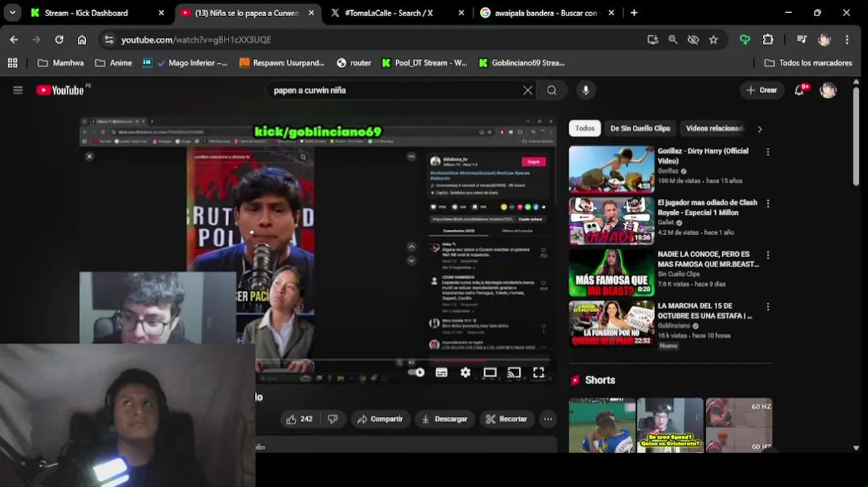Open options for Clash Royale video
Screen dimensions: 868x487
pos(767,204)
